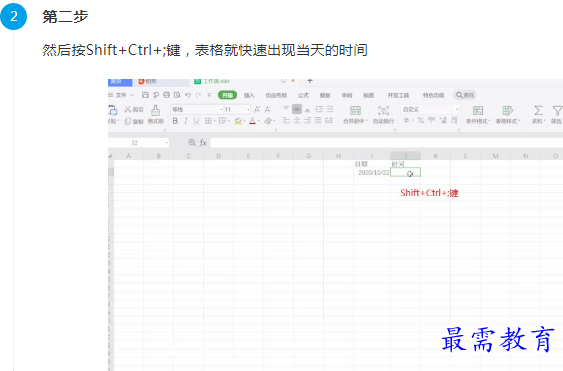Click the Clear/eraser icon in font group
The image size is (563, 371).
[x=268, y=121]
